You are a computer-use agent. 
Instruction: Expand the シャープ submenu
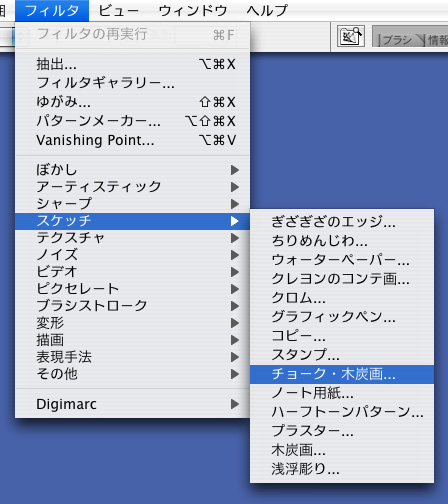click(x=132, y=204)
